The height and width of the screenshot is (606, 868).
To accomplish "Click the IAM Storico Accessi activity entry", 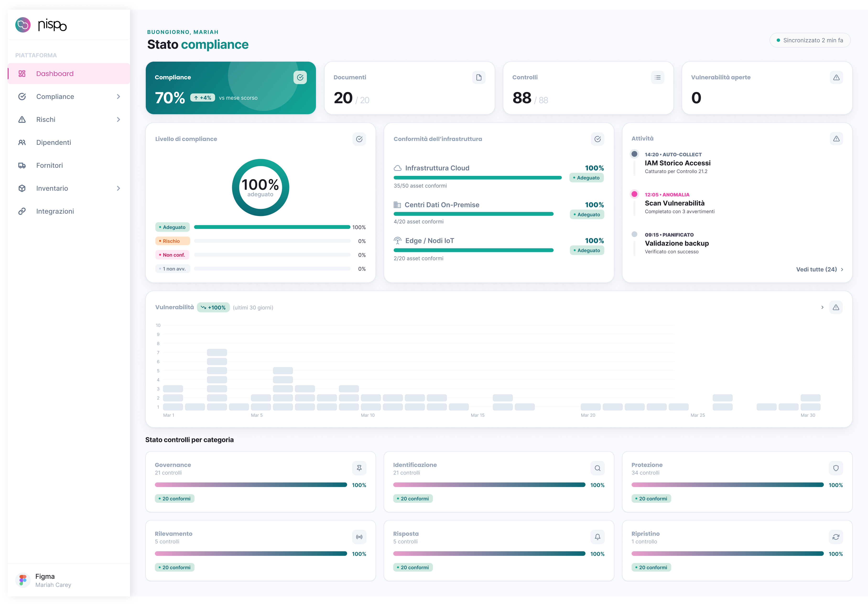I will 678,163.
